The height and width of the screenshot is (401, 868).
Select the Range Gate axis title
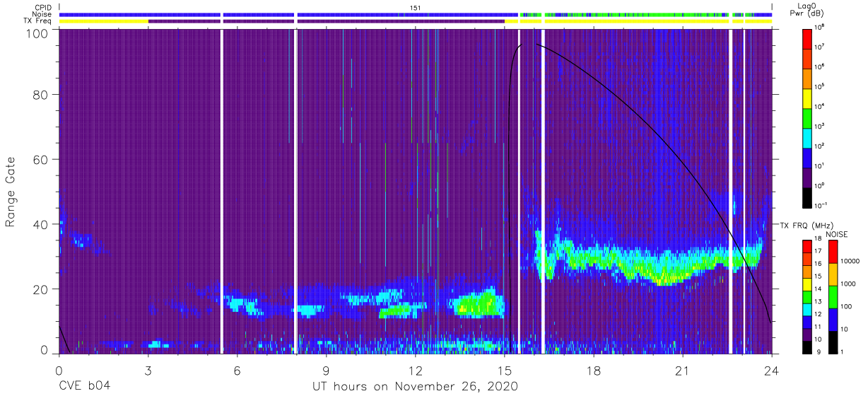click(x=11, y=192)
